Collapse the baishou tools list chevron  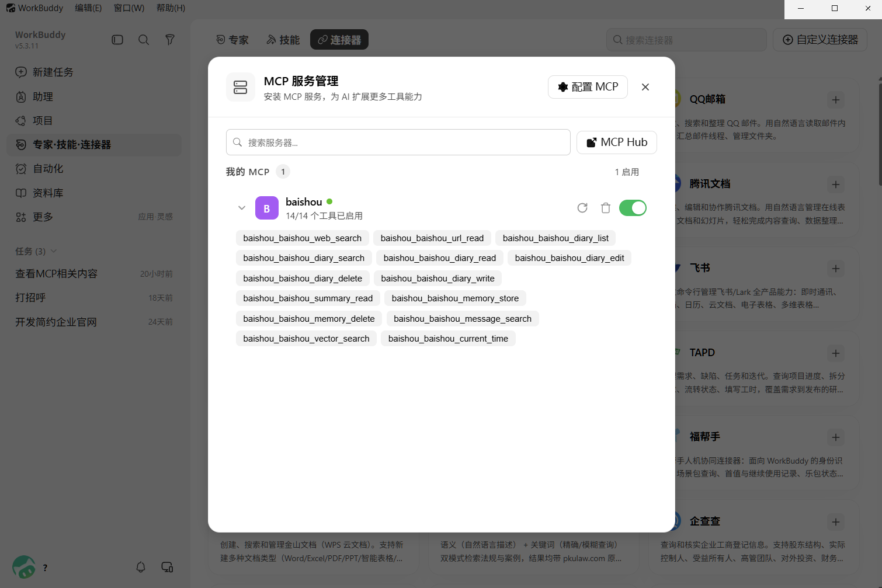tap(242, 208)
